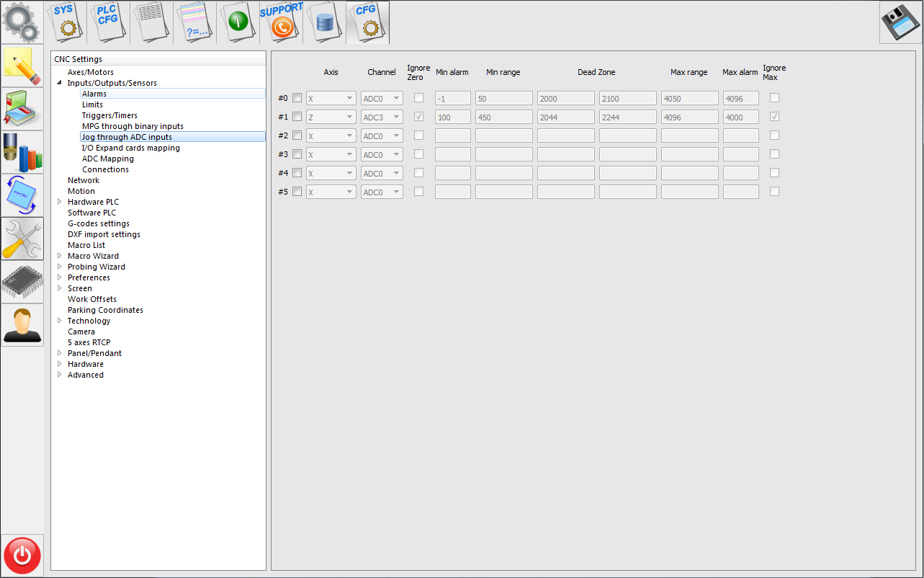The height and width of the screenshot is (578, 924).
Task: Open the green info page icon
Action: pos(237,22)
